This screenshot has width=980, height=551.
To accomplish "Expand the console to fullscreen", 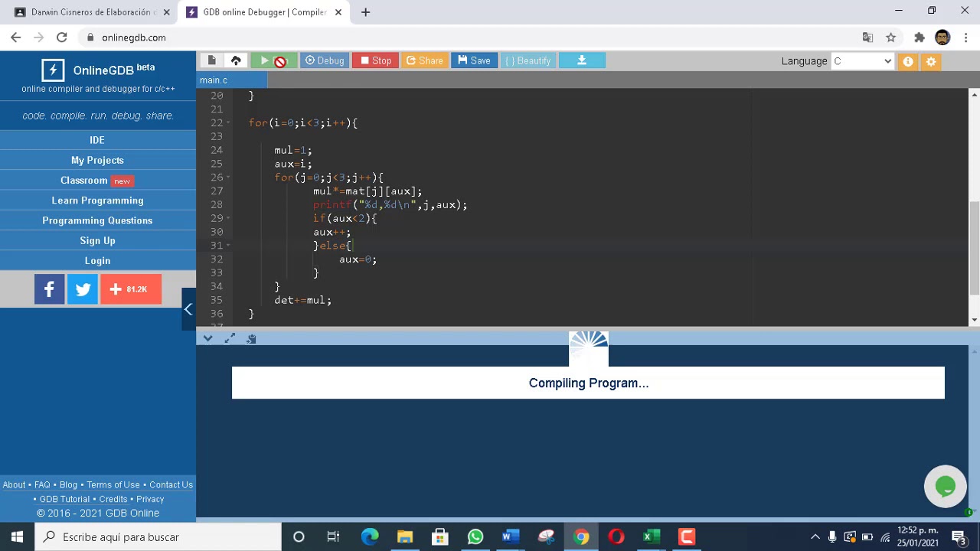I will click(230, 338).
